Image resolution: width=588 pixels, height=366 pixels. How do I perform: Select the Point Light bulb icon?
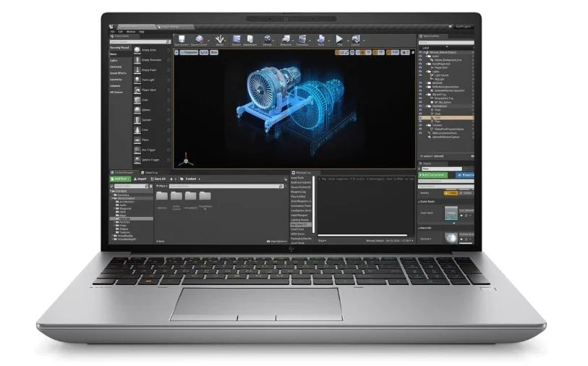[137, 80]
